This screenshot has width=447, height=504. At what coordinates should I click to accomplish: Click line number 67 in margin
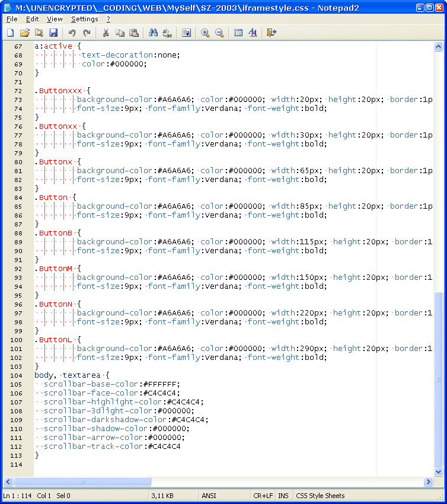18,47
